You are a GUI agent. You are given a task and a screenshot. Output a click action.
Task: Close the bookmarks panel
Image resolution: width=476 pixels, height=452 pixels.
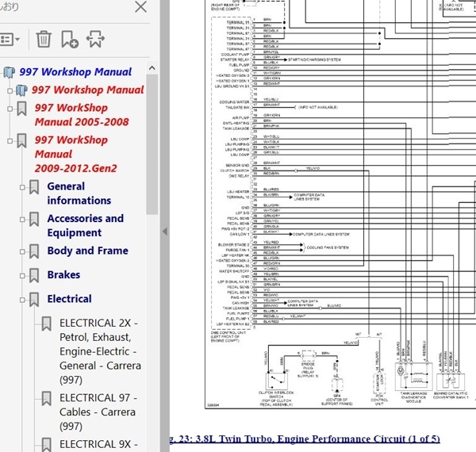click(x=140, y=6)
